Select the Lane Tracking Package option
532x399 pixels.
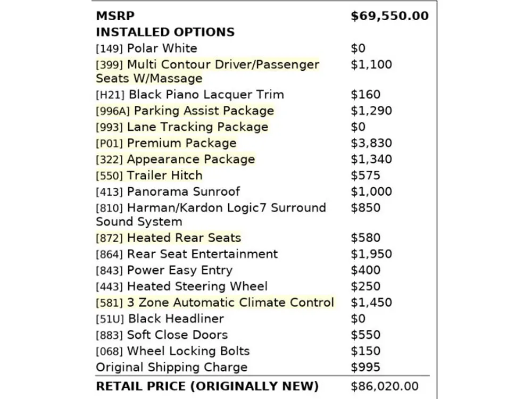point(182,127)
